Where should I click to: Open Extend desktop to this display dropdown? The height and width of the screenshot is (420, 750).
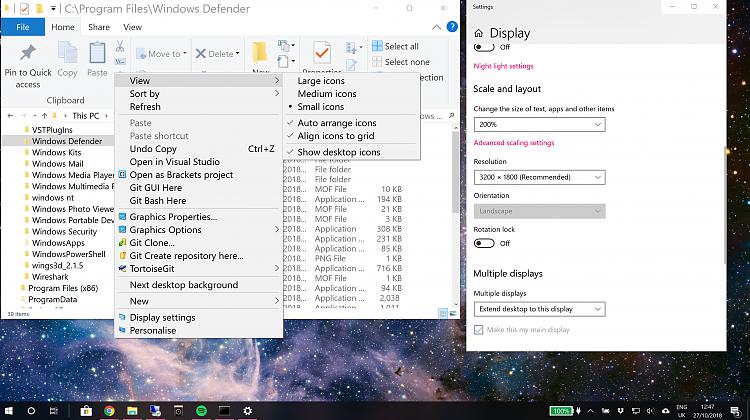pos(540,309)
